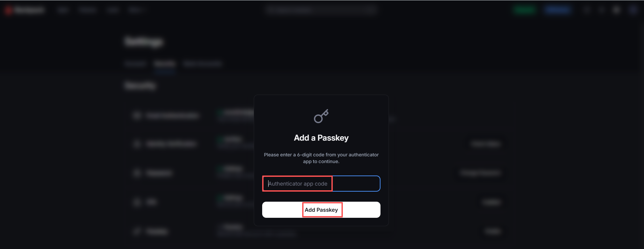Click the blurred Settings page heading
644x249 pixels.
[144, 42]
